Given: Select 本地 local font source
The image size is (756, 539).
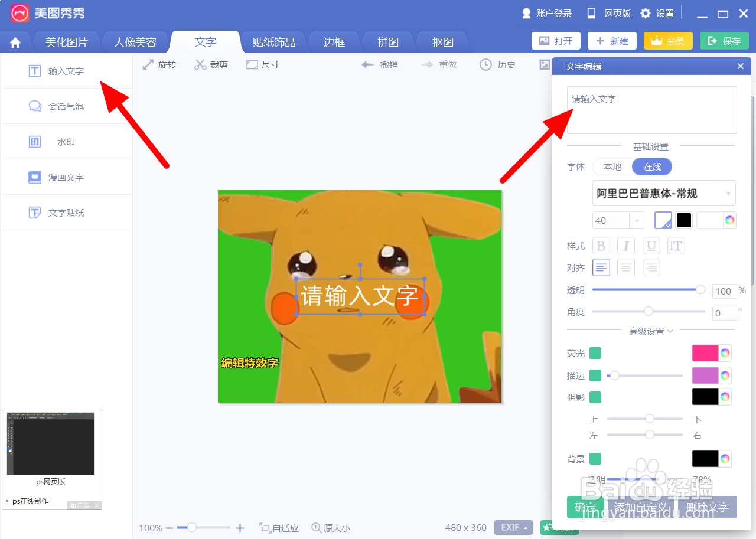Looking at the screenshot, I should (x=612, y=166).
